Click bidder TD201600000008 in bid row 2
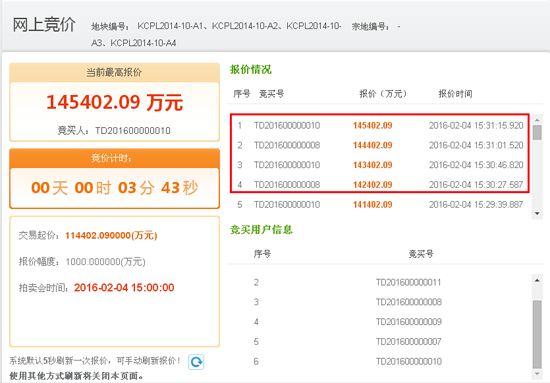550x383 pixels. [287, 145]
